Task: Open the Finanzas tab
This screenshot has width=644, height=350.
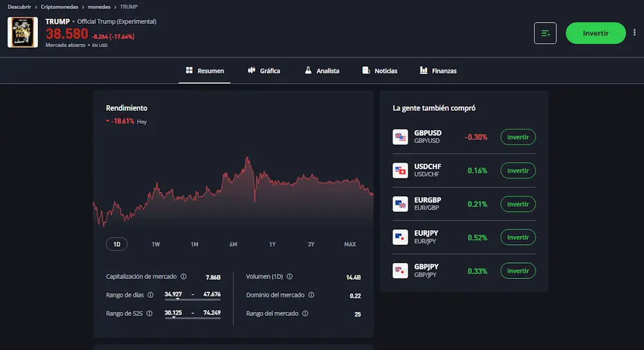Action: (438, 71)
